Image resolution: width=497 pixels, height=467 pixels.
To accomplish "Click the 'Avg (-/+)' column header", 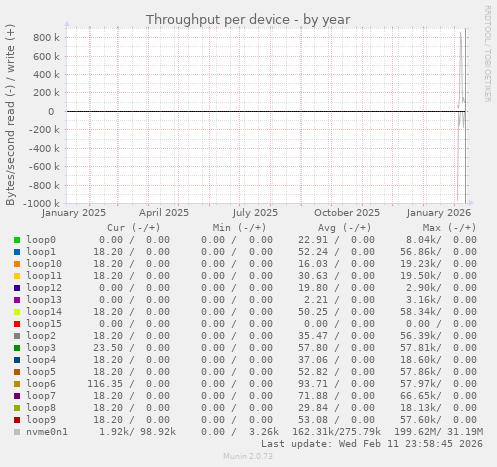I will (344, 228).
